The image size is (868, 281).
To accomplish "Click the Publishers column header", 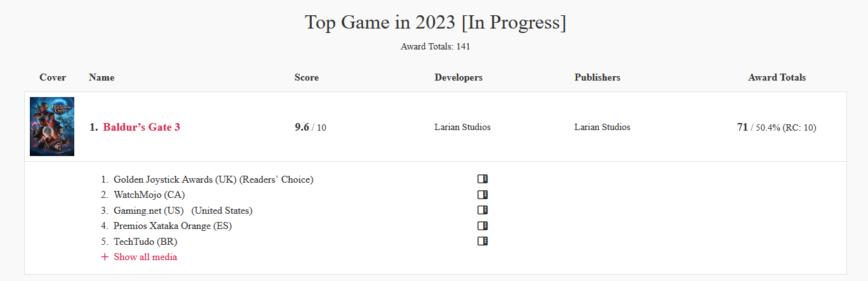I will (x=598, y=77).
